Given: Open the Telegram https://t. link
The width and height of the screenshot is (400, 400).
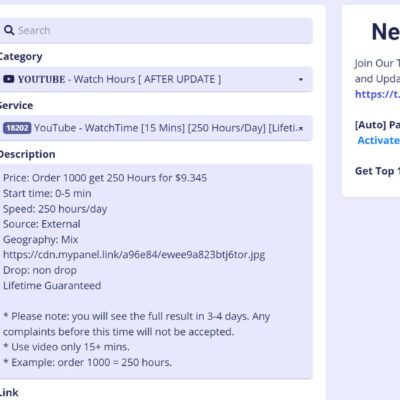Looking at the screenshot, I should pyautogui.click(x=377, y=94).
